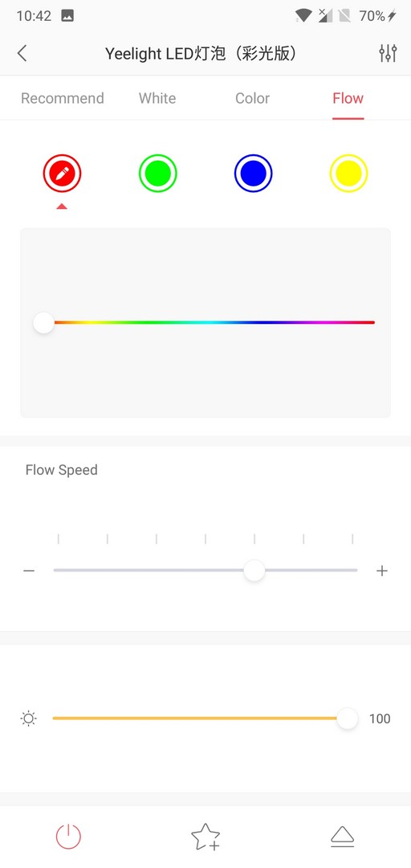Viewport: 411px width, 868px height.
Task: Go back using the back arrow
Action: (22, 54)
